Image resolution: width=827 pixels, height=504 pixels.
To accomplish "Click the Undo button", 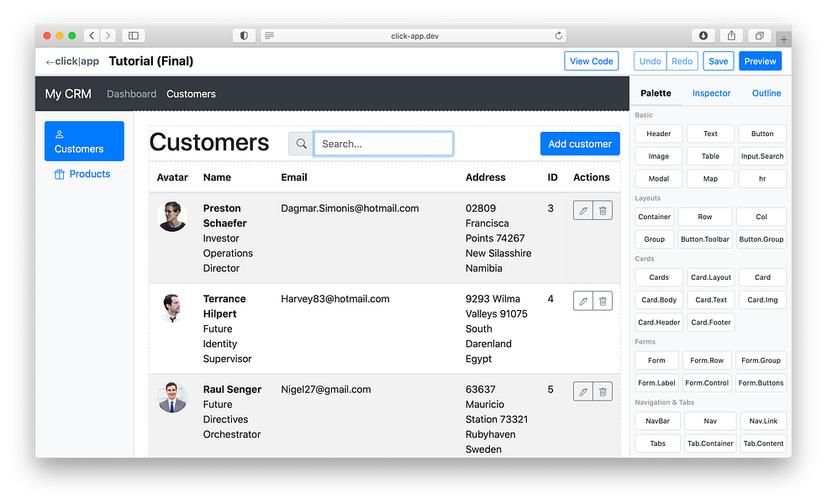I will (650, 61).
